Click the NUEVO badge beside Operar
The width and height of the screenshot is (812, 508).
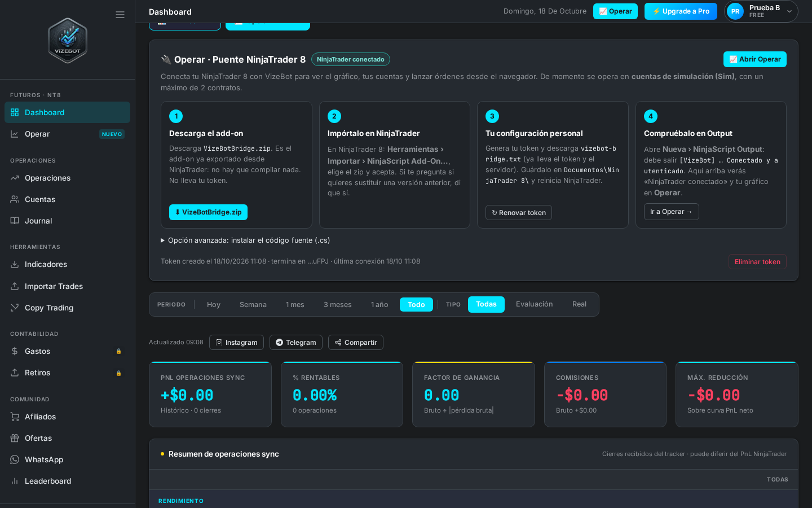112,134
